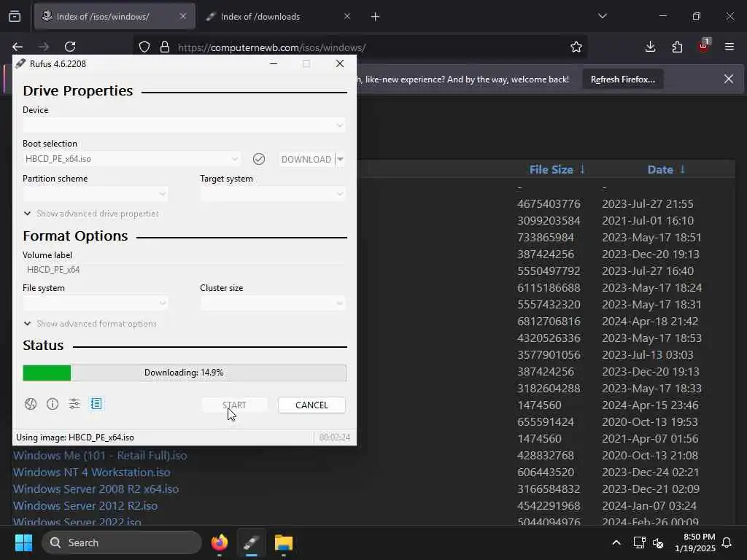This screenshot has width=747, height=560.
Task: Open Firefox tracking protection shield
Action: 144,47
